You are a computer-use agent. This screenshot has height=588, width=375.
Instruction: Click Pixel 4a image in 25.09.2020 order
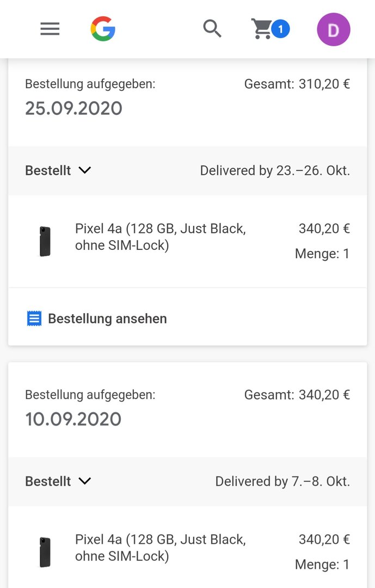45,241
